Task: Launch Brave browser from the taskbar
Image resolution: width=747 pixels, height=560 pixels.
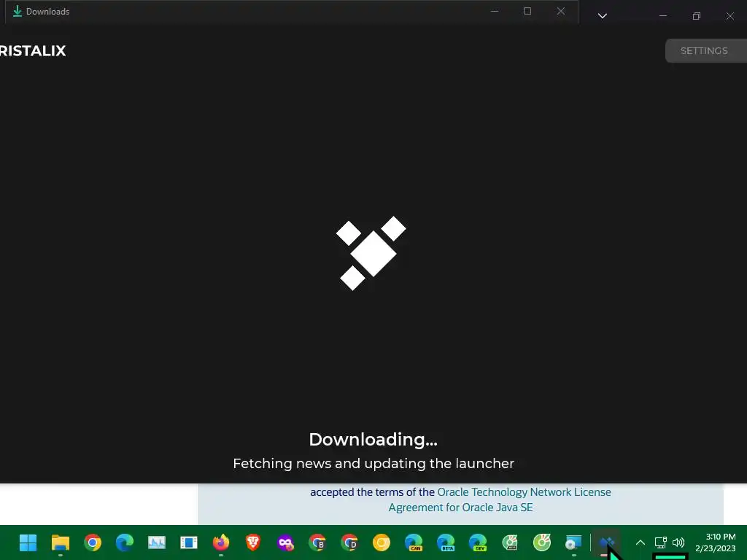Action: click(x=253, y=542)
